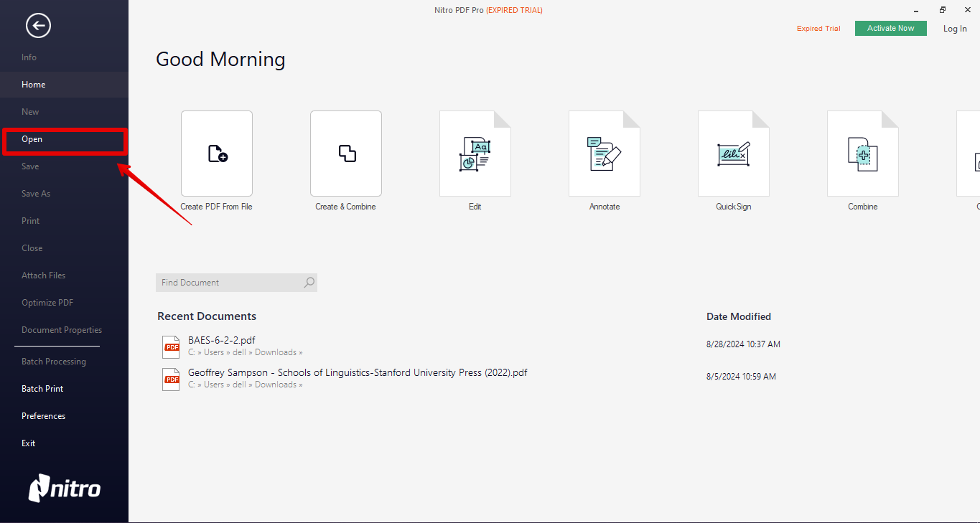Choose Save As in the sidebar
This screenshot has width=980, height=523.
[x=36, y=194]
